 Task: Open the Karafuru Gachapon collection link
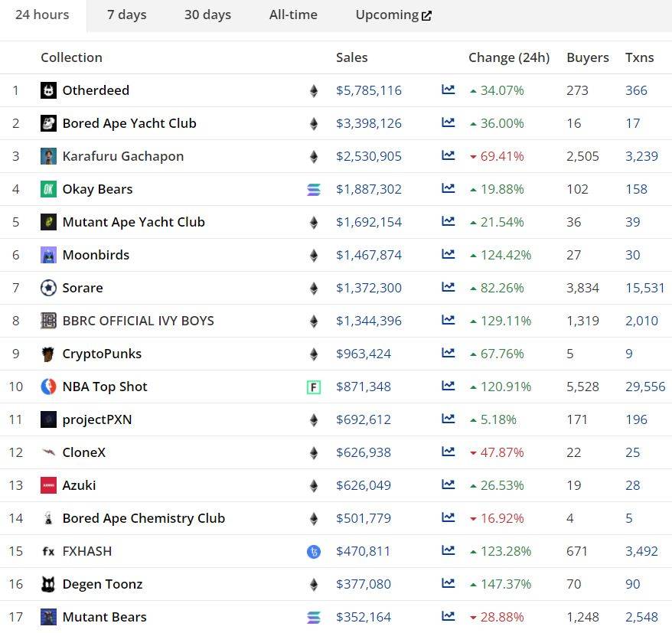[122, 156]
